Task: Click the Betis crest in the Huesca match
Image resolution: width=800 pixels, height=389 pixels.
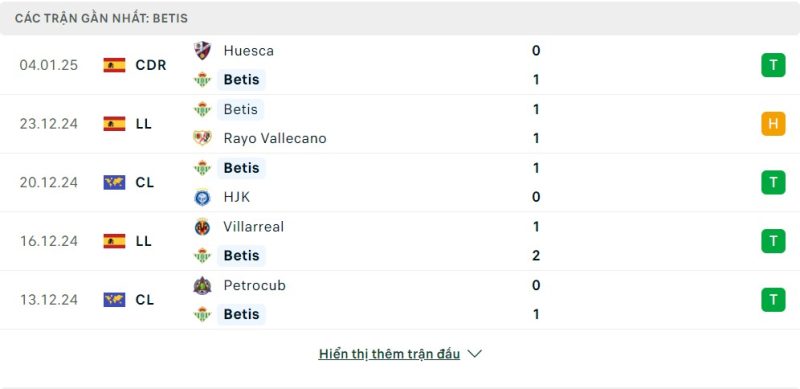Action: coord(203,80)
